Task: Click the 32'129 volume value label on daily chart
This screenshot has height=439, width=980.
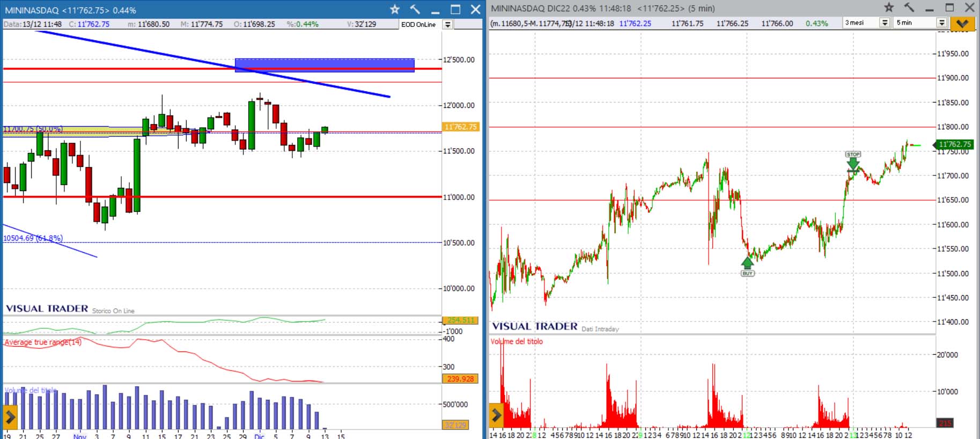Action: coord(455,425)
